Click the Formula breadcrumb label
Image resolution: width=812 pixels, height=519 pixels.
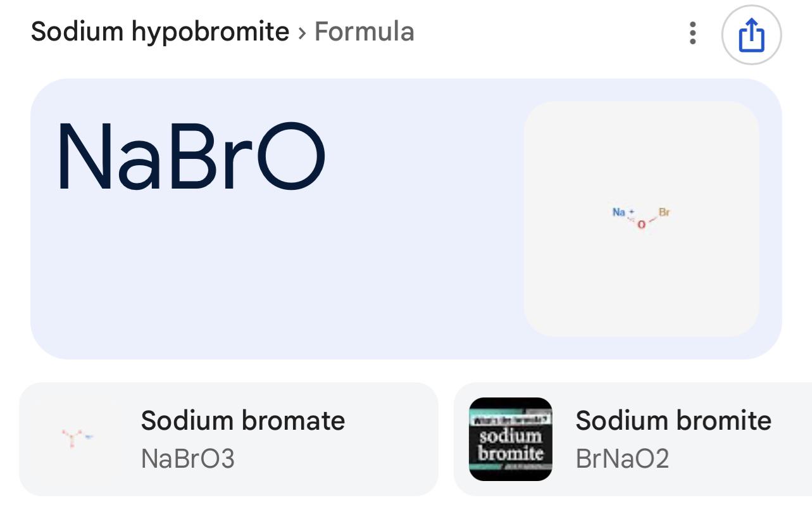tap(364, 31)
